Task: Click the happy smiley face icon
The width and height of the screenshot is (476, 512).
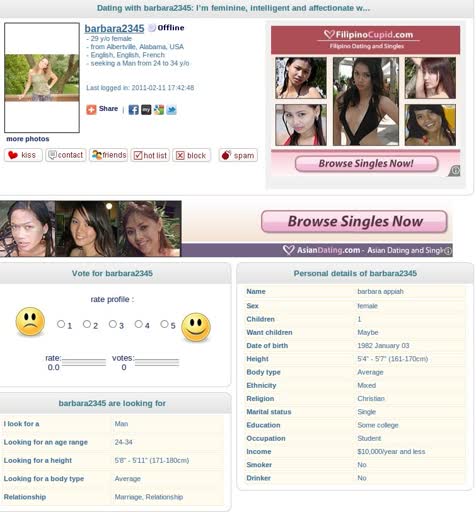Action: (196, 327)
